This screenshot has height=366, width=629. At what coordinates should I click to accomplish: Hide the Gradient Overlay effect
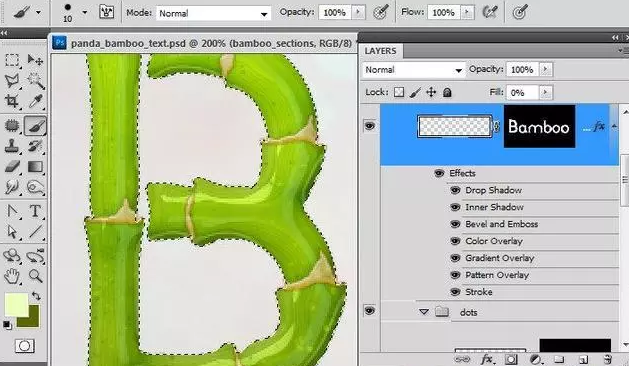[x=455, y=258]
